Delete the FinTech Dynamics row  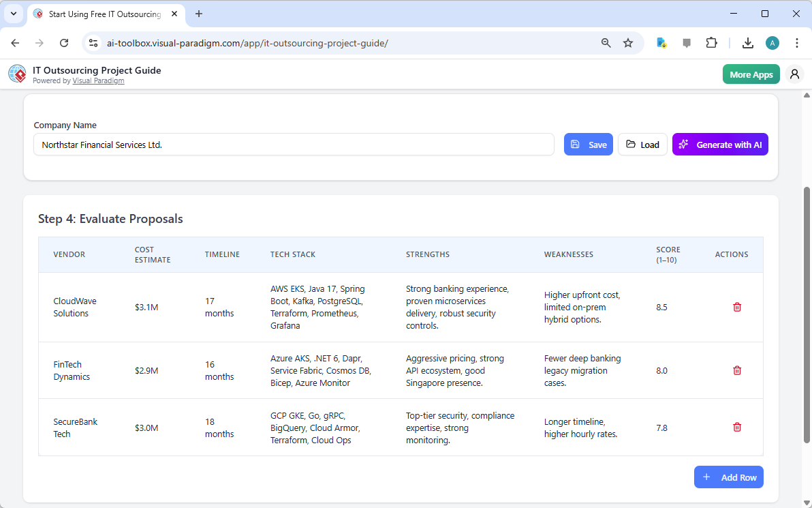click(736, 370)
